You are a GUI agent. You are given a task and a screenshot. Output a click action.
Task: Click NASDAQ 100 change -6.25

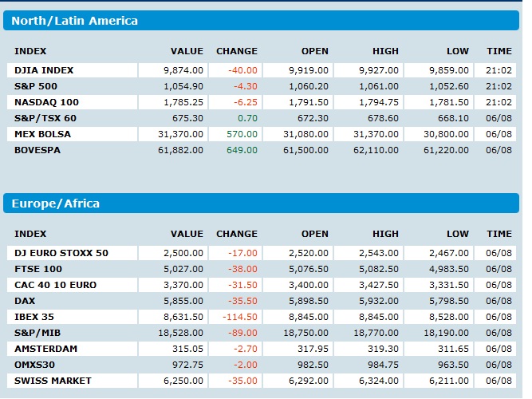[246, 102]
